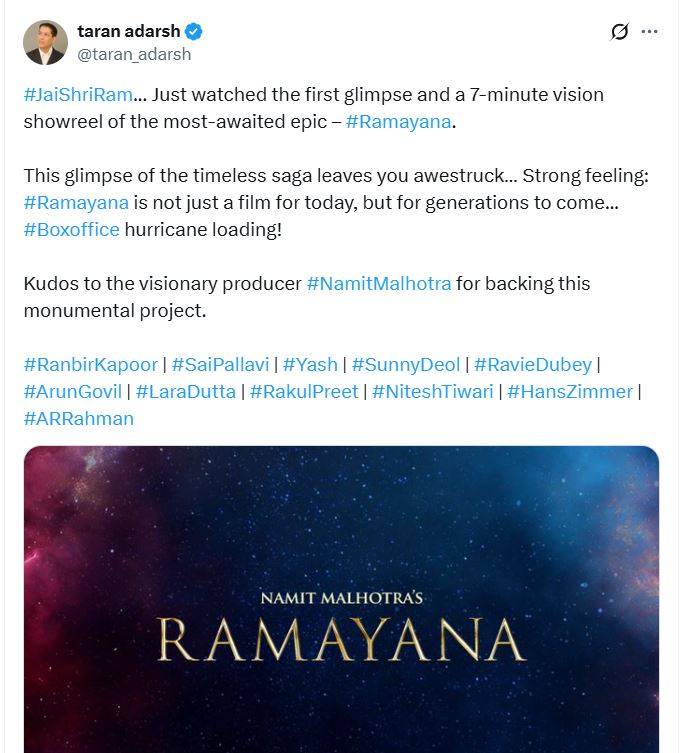Screen dimensions: 688x753
Task: Click the #LaraDutta hashtag
Action: (x=186, y=391)
